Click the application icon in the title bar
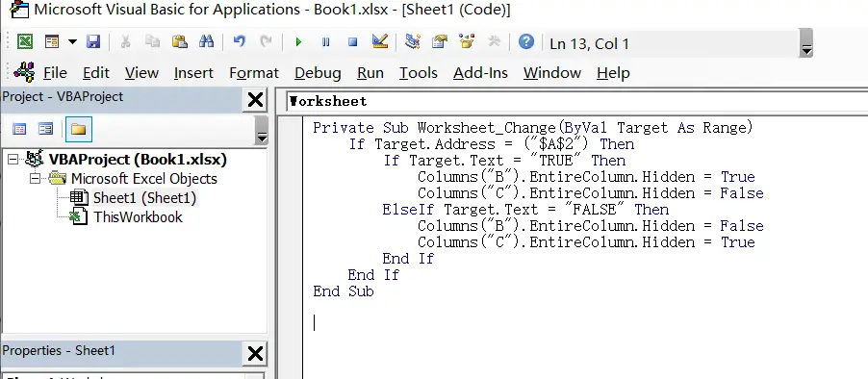The image size is (868, 379). click(x=19, y=10)
